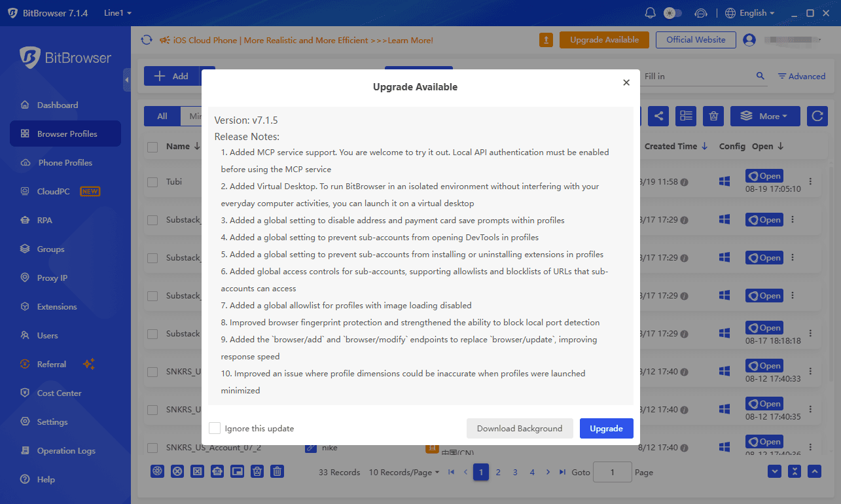Click the user avatar icon
Image resolution: width=841 pixels, height=504 pixels.
[x=749, y=40]
